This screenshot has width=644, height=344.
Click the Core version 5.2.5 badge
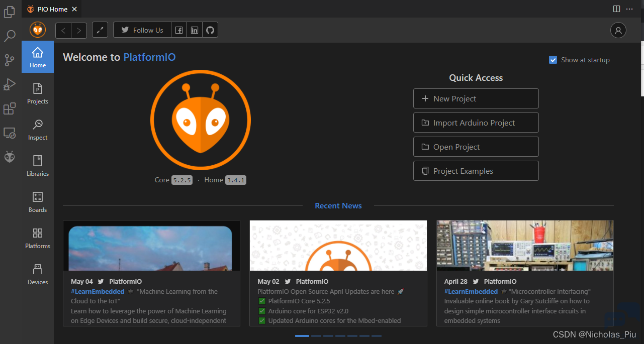(x=182, y=180)
